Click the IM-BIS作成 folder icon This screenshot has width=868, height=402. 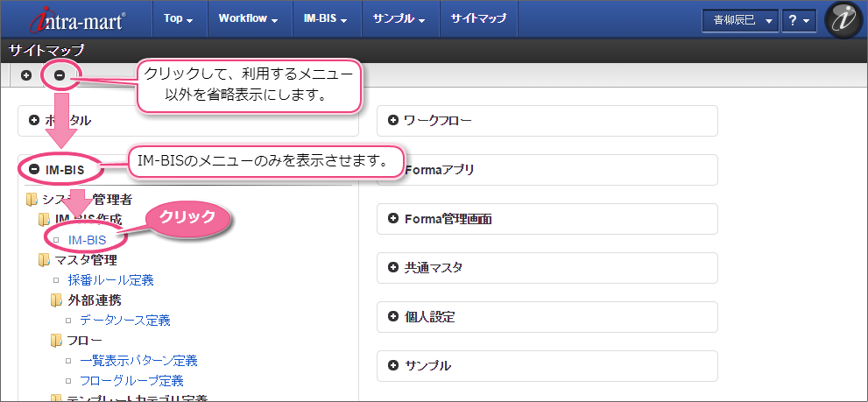click(44, 220)
